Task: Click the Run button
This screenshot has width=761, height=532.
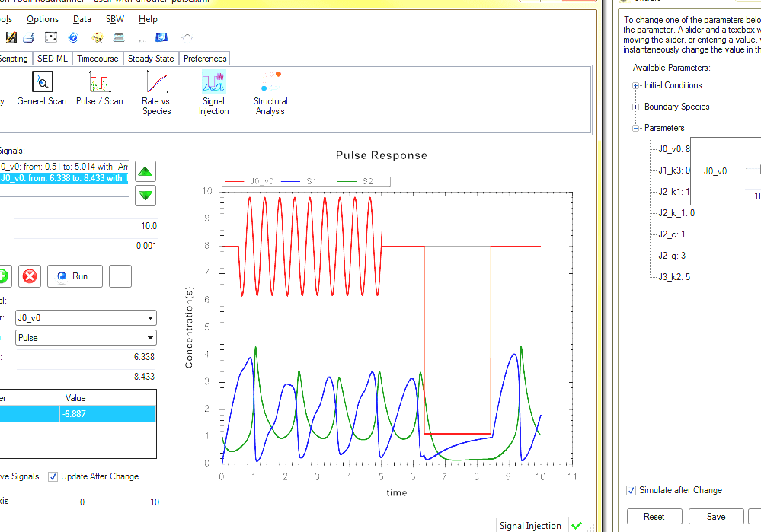Action: pos(75,276)
